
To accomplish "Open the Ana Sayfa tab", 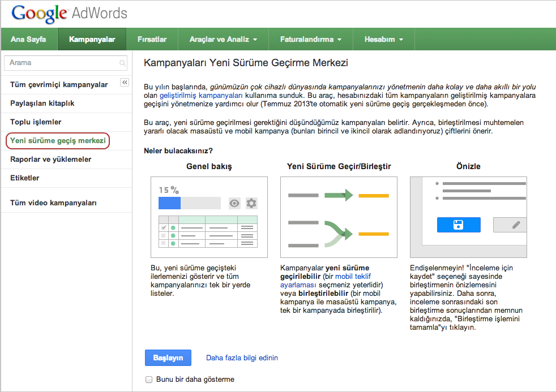I will point(28,39).
